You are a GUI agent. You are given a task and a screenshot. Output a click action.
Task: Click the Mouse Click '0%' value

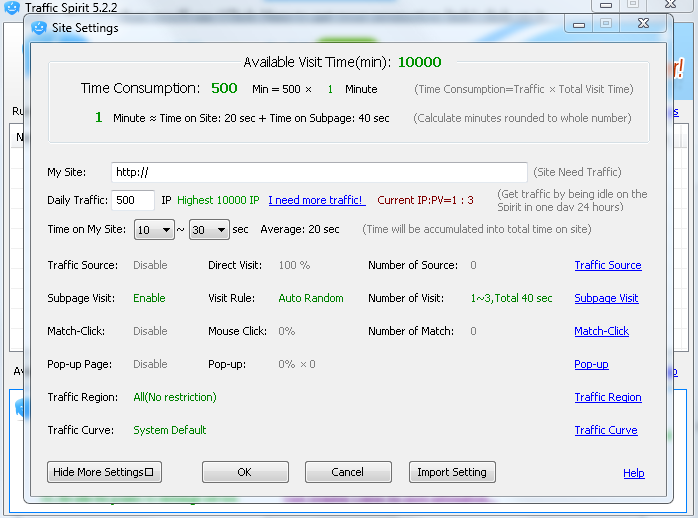pos(287,331)
